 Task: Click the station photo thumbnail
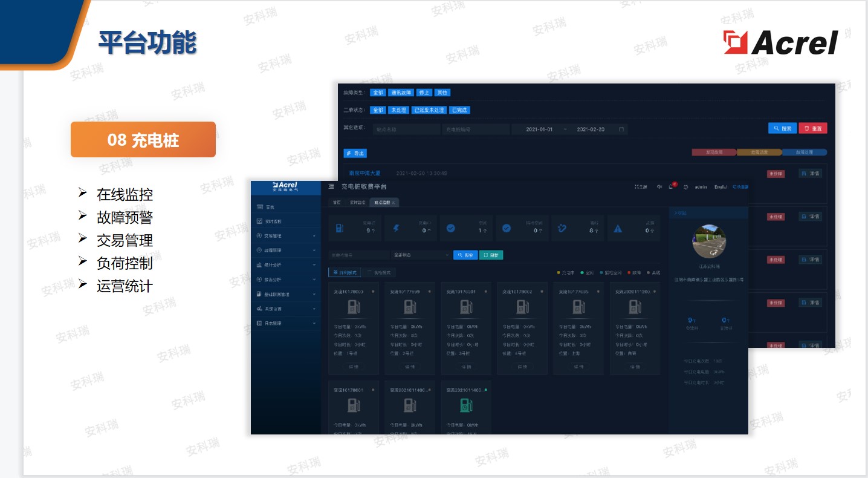(x=708, y=241)
